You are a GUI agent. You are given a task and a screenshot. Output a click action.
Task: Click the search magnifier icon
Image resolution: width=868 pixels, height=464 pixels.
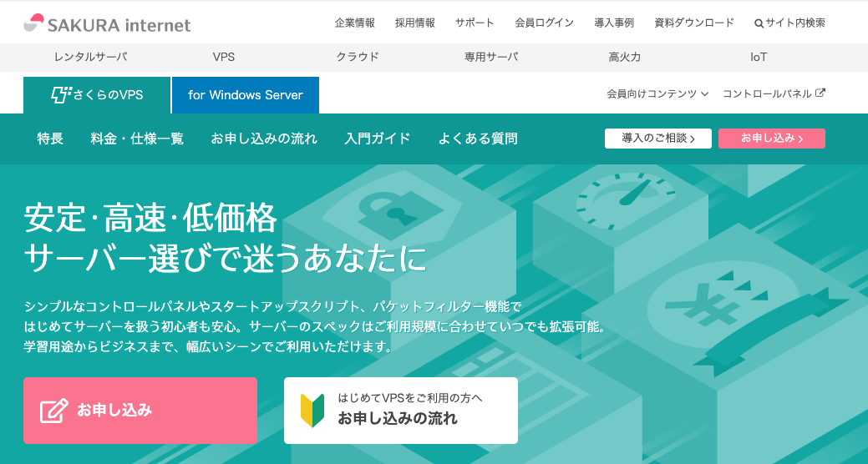coord(759,23)
